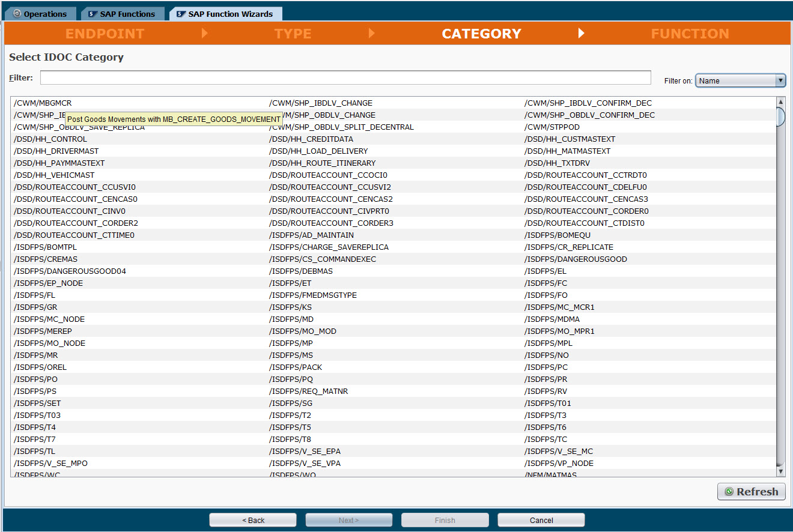Select /ISDFPS/V_SE_MPO entry
The height and width of the screenshot is (532, 793).
50,464
